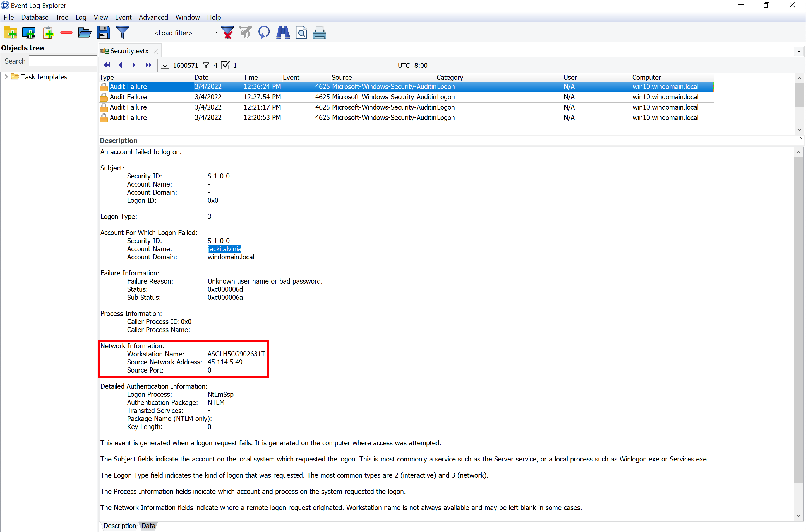The width and height of the screenshot is (806, 532).
Task: Click the description pane scrollbar up arrow
Action: (798, 152)
